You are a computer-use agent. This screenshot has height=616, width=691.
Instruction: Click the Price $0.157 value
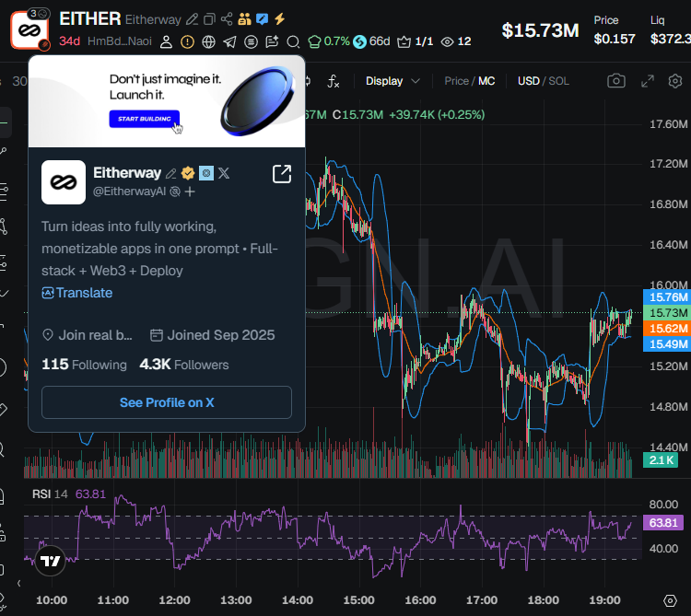pos(615,39)
